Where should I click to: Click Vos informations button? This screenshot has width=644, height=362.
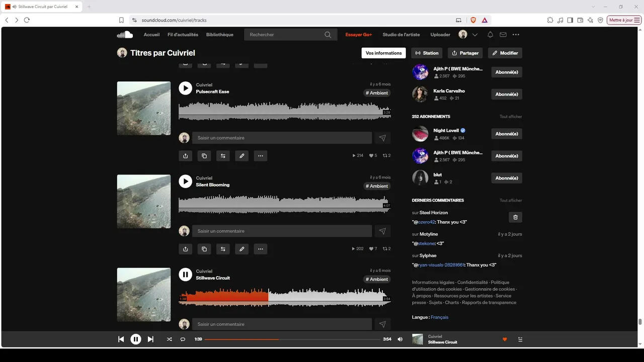[384, 53]
